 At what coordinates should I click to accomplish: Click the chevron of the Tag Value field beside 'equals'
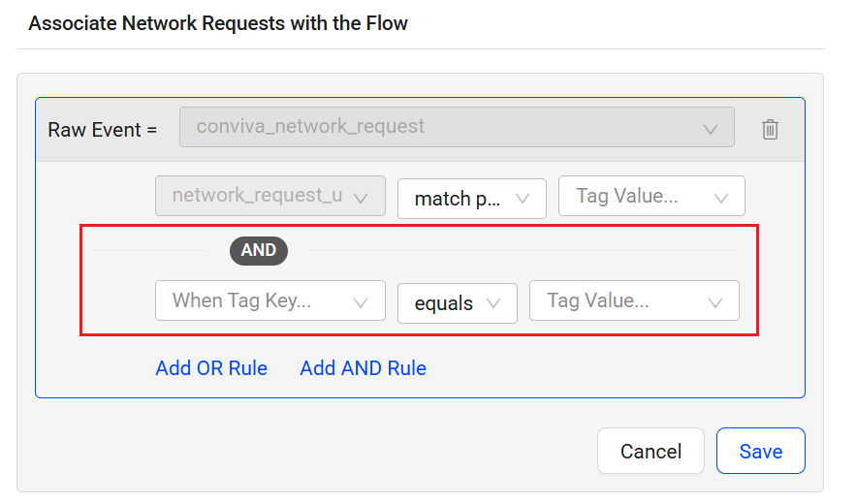tap(715, 302)
